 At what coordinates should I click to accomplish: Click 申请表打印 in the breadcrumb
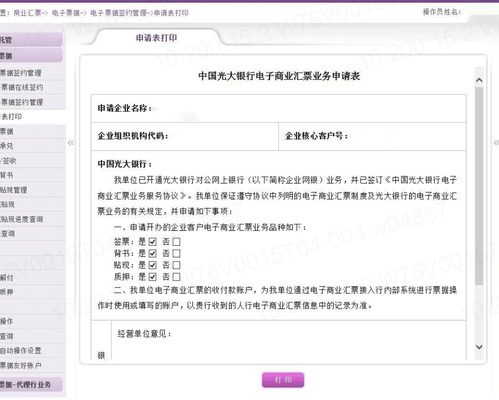(171, 13)
